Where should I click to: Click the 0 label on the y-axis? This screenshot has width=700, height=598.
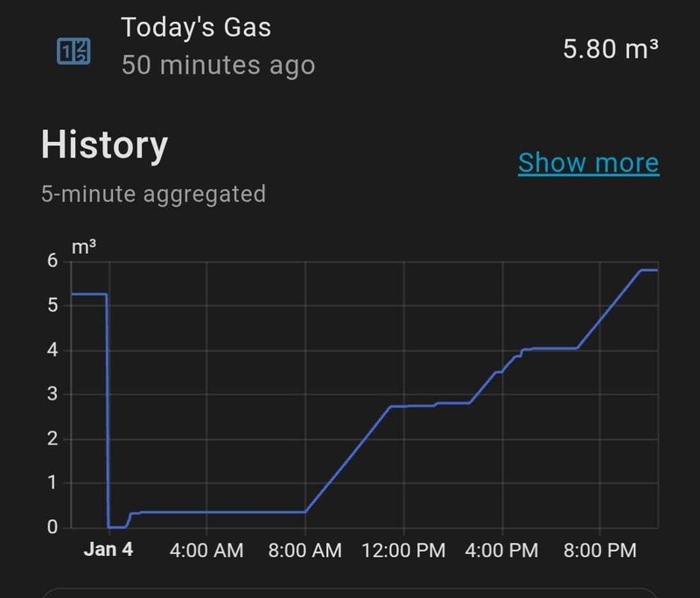coord(52,527)
